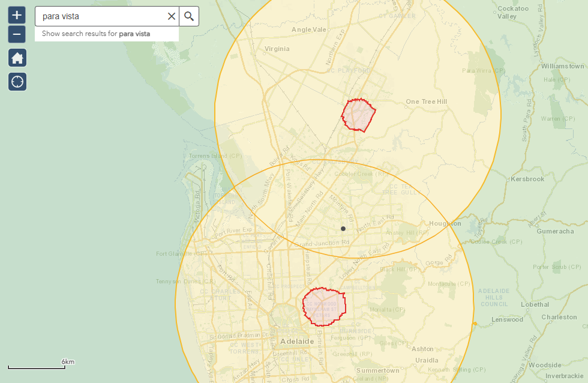This screenshot has height=383, width=588.
Task: Click the One Tree Hill label
Action: coord(426,102)
